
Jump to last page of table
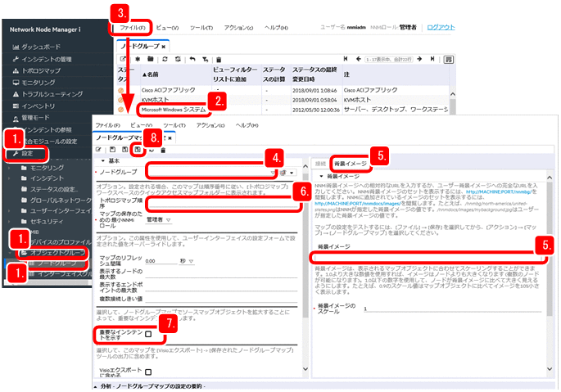click(x=432, y=59)
